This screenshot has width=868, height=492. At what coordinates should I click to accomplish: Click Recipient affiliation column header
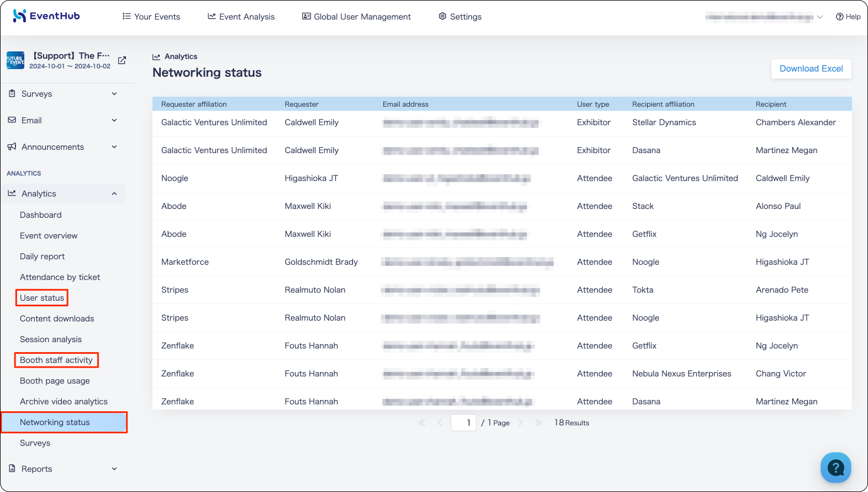coord(663,104)
